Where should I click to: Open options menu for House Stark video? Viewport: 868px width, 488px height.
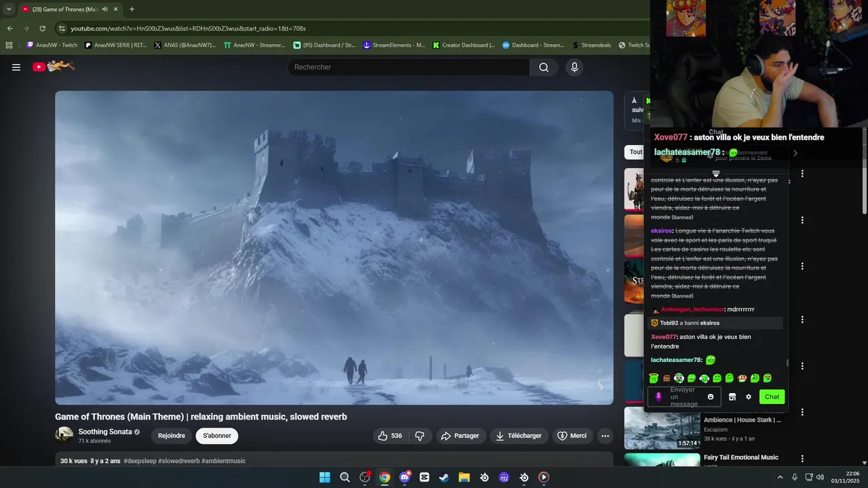click(x=802, y=412)
